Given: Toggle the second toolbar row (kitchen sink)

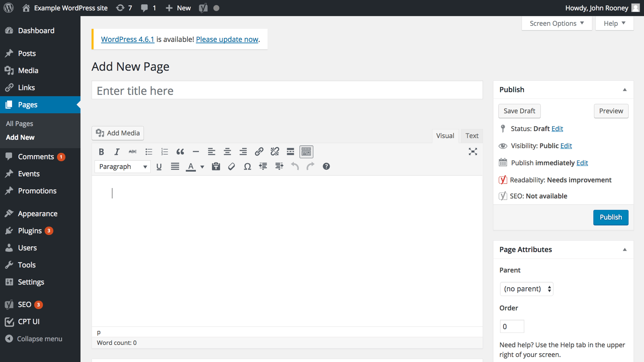Looking at the screenshot, I should coord(306,151).
